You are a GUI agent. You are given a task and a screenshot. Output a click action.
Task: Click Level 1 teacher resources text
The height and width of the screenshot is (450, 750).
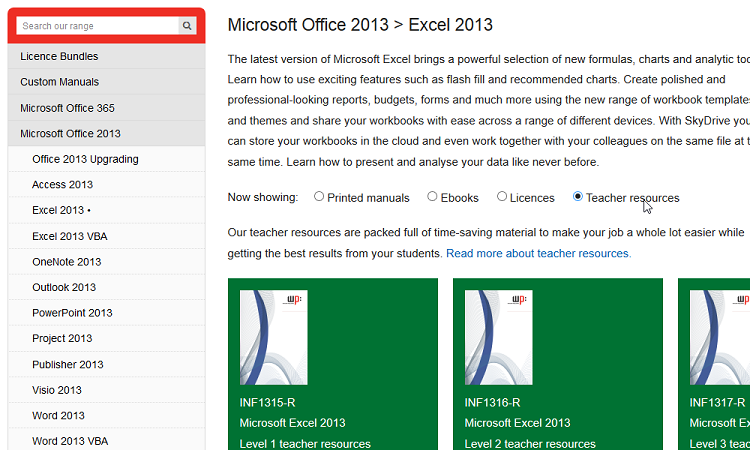coord(305,444)
